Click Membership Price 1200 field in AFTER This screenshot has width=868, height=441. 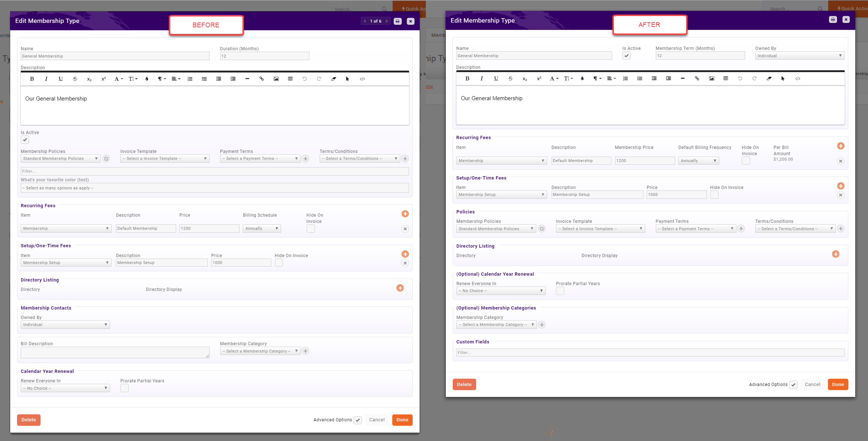tap(645, 161)
